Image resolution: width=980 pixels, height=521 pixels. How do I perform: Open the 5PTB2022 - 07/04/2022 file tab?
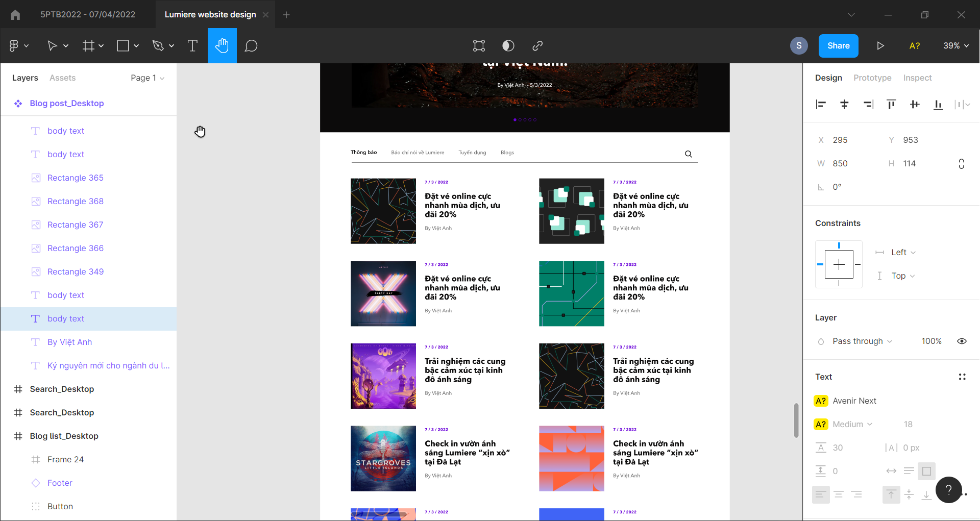click(x=88, y=15)
